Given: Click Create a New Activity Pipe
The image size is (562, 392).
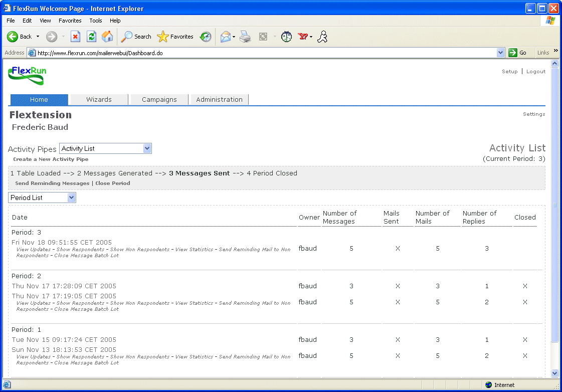Looking at the screenshot, I should (51, 159).
